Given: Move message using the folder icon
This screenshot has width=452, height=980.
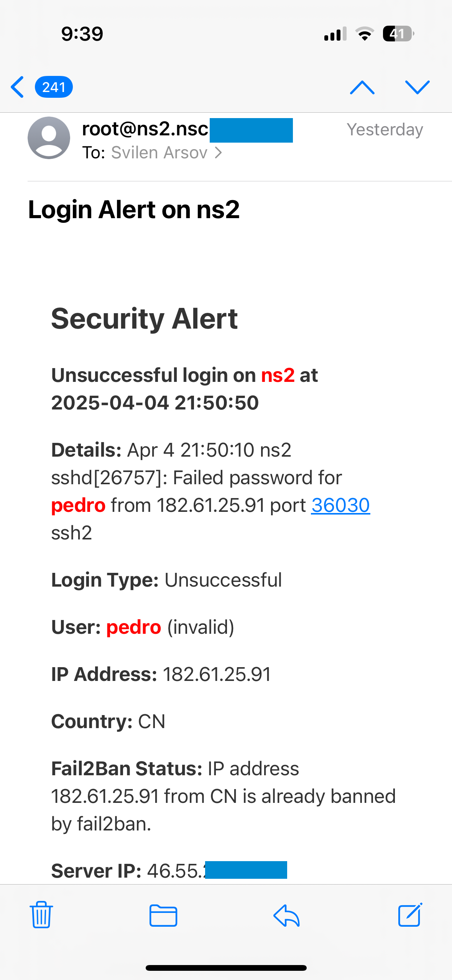Looking at the screenshot, I should tap(163, 916).
